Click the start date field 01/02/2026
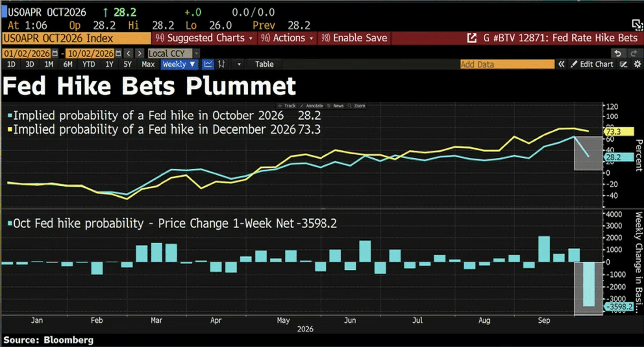Screen dimensions: 644x347 pos(27,53)
